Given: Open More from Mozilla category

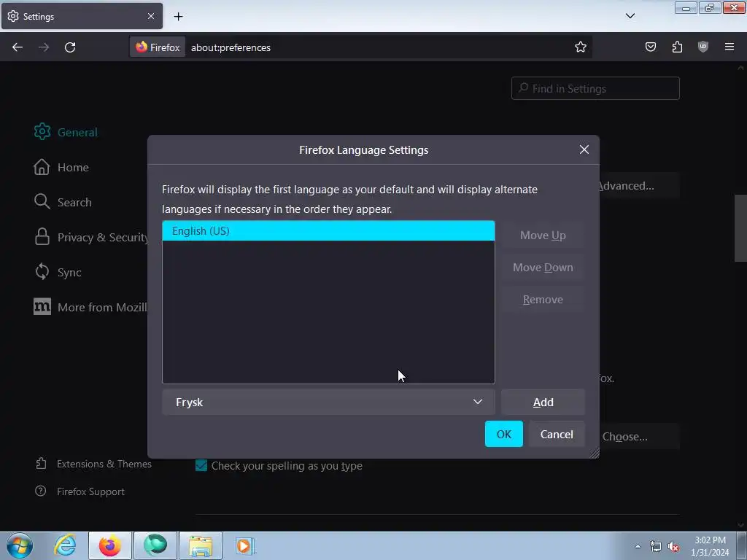Looking at the screenshot, I should click(x=90, y=307).
